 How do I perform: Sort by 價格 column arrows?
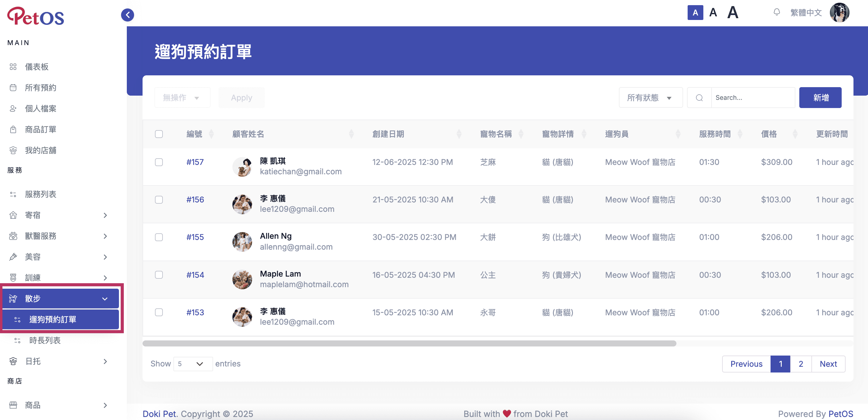795,134
